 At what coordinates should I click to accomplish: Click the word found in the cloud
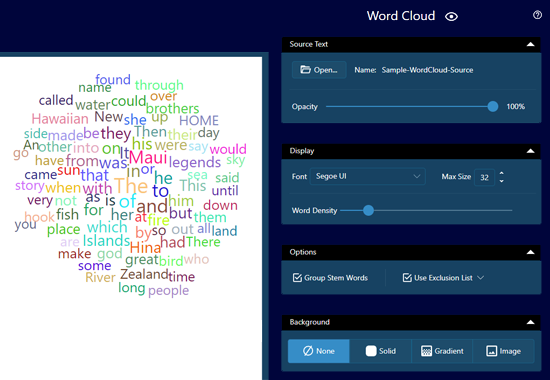113,79
